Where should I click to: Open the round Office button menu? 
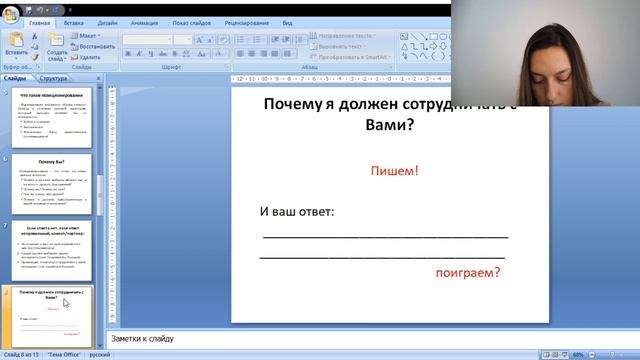(11, 15)
